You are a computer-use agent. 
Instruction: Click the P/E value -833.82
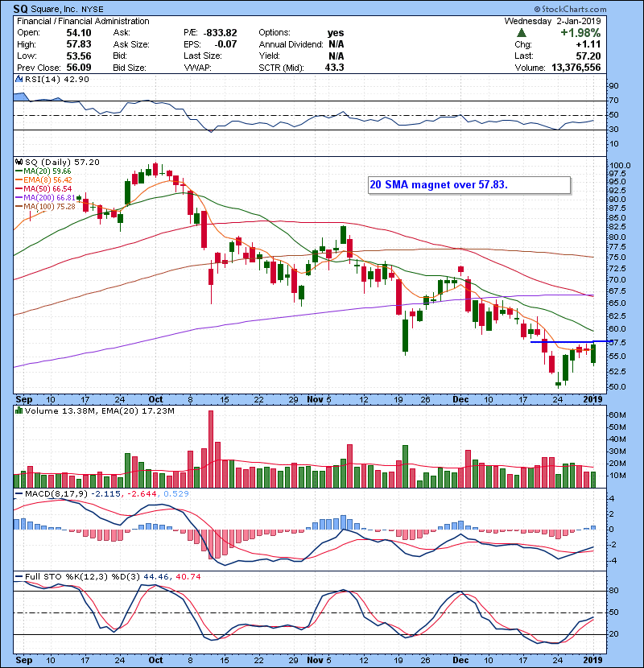pyautogui.click(x=221, y=33)
